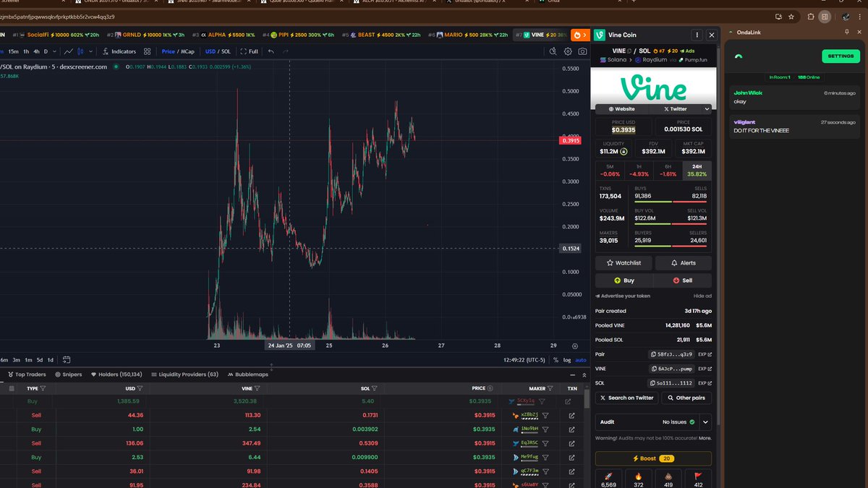
Task: Open the chart quick search icon
Action: (x=553, y=51)
